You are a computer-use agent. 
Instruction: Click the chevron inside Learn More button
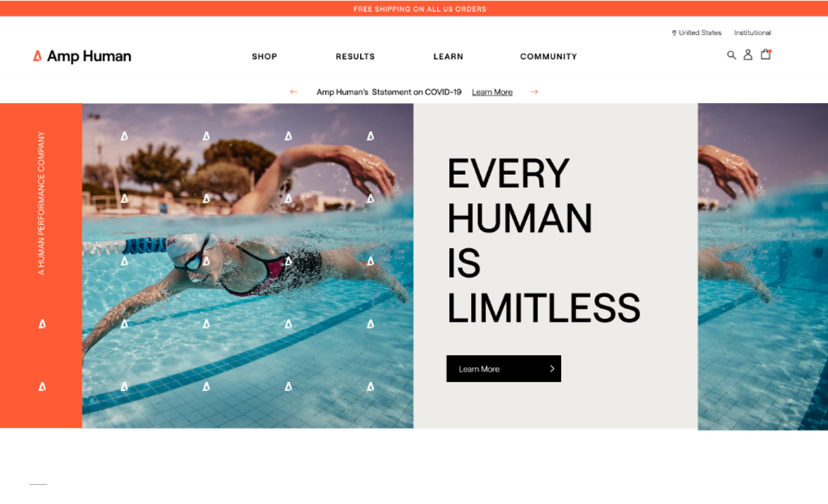coord(552,369)
